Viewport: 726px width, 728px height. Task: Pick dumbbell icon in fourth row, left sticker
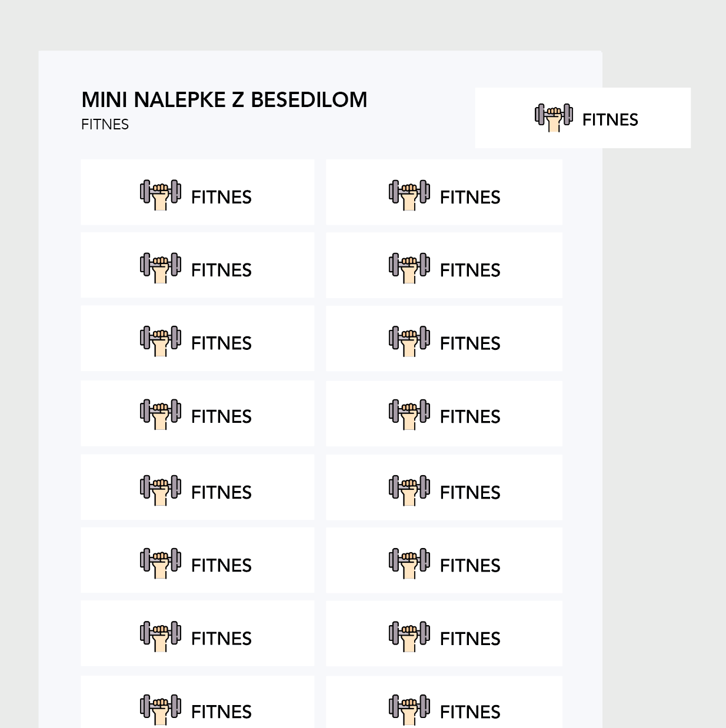pos(161,414)
